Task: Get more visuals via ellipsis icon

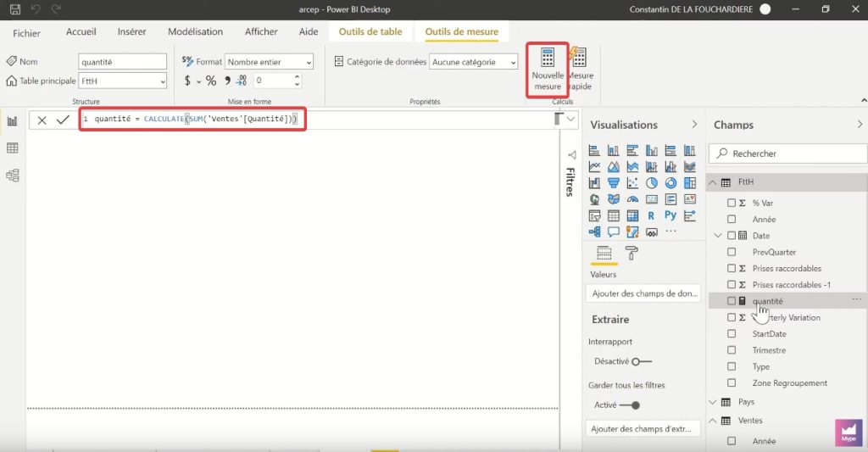Action: [670, 232]
